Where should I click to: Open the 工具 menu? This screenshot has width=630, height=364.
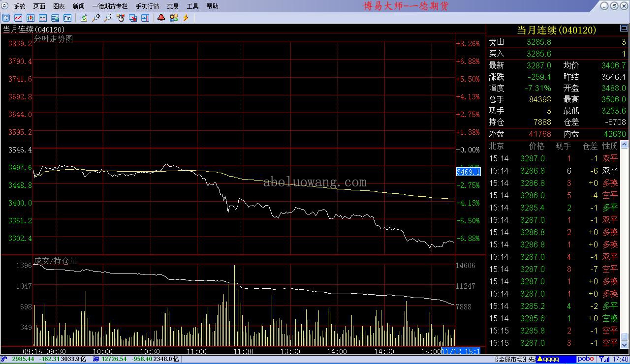click(192, 6)
